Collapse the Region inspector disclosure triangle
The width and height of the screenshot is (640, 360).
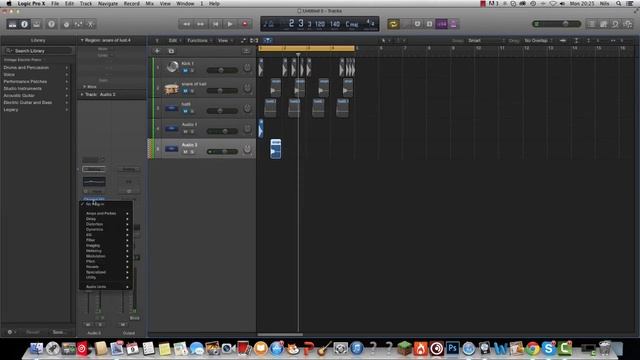click(82, 40)
